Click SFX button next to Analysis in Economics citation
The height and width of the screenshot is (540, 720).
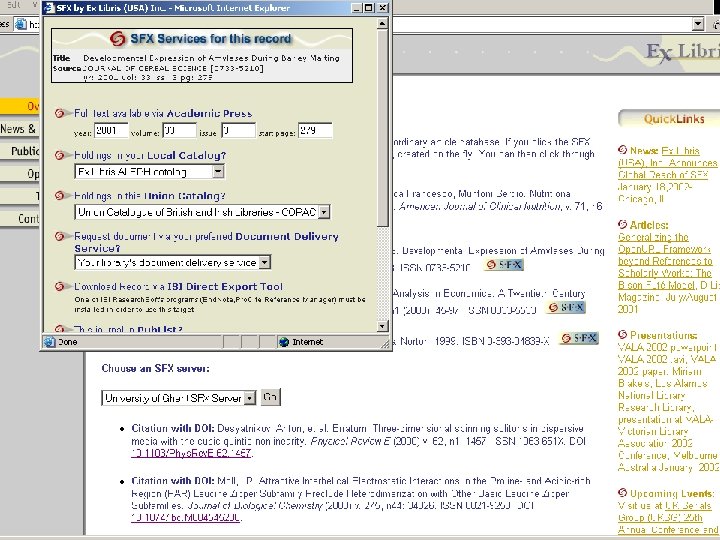(566, 307)
